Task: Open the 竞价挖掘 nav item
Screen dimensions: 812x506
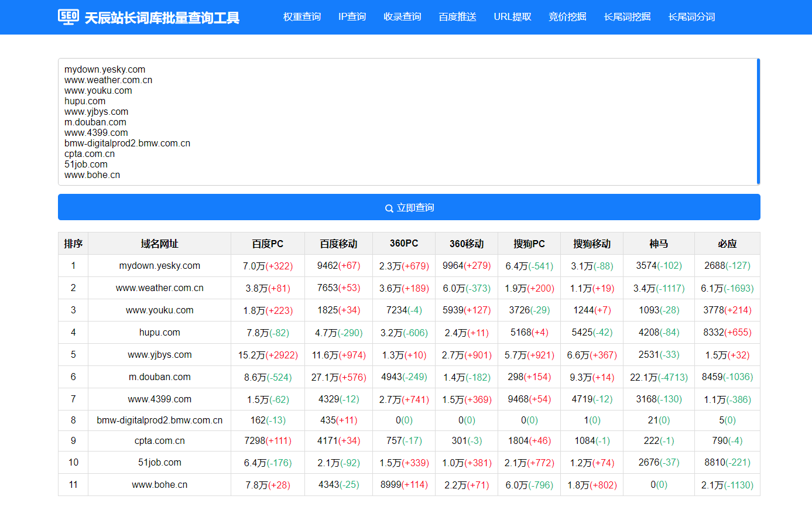Action: click(567, 17)
